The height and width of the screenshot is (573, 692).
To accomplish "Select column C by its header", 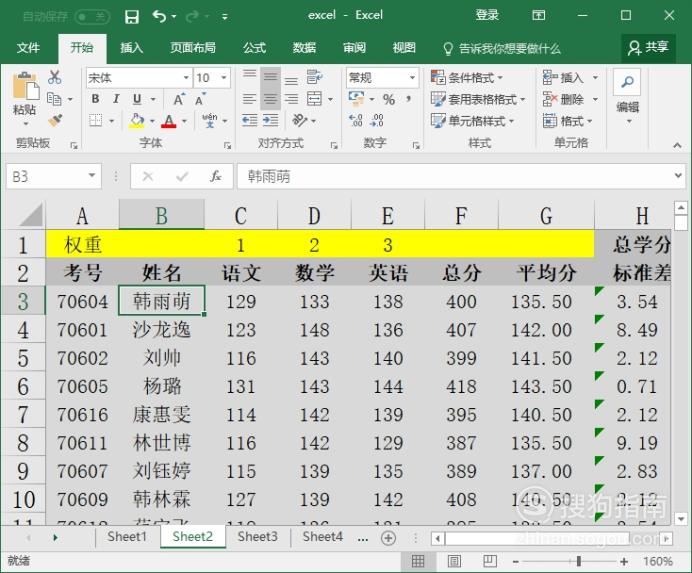I will click(x=241, y=216).
